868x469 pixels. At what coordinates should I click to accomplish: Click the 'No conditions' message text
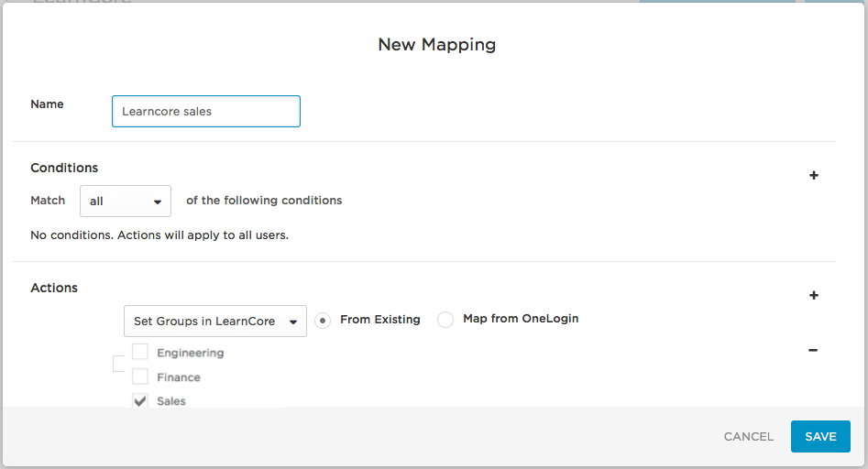tap(159, 235)
